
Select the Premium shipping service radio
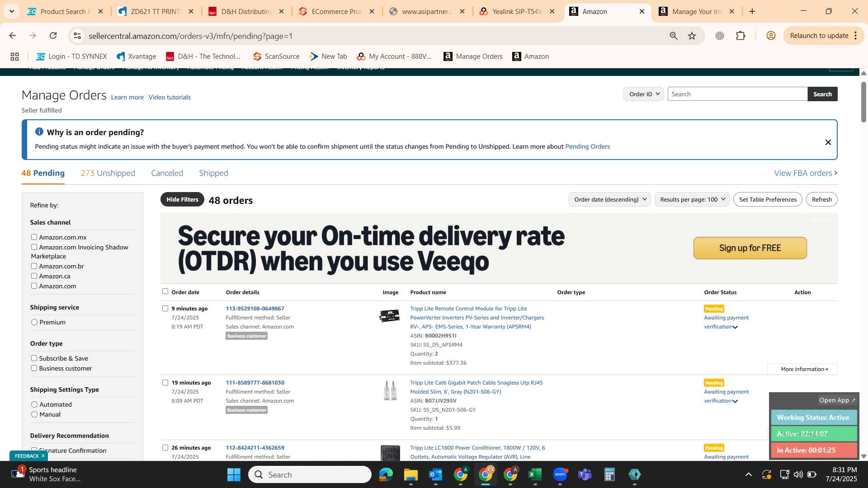34,322
